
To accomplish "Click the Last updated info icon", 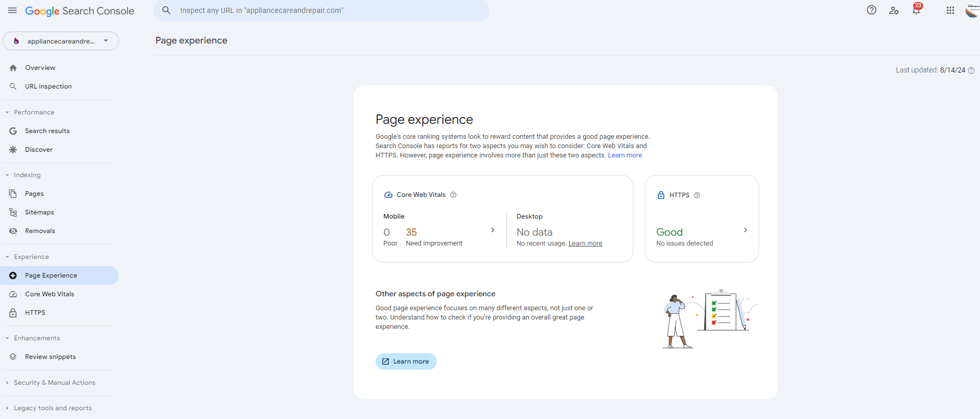I will pos(971,70).
